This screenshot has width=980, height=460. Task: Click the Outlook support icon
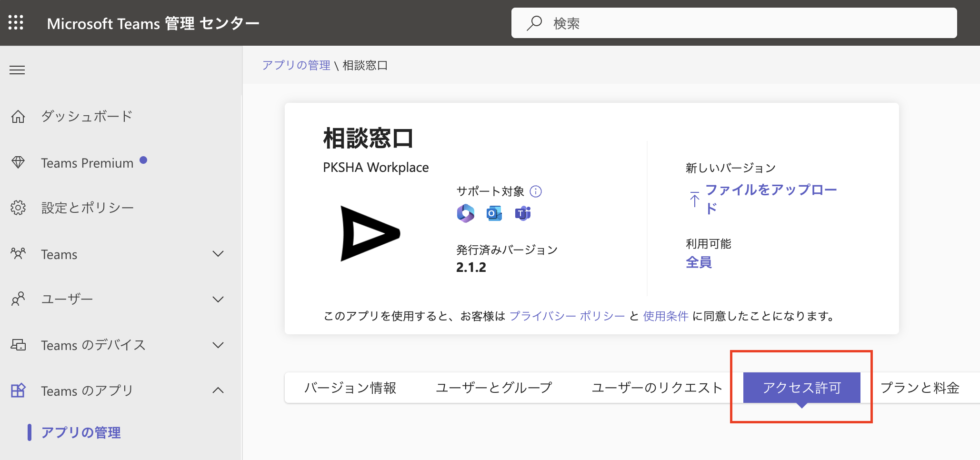(x=494, y=213)
